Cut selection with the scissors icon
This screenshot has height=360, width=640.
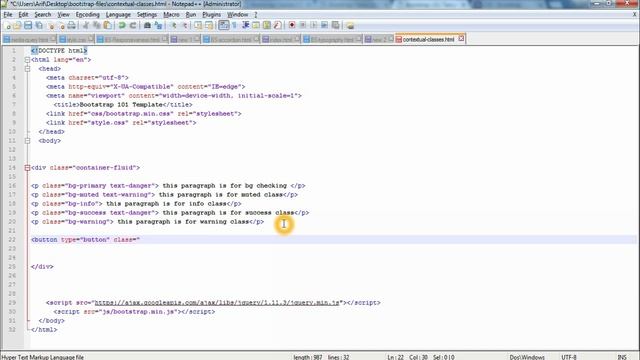(86, 25)
